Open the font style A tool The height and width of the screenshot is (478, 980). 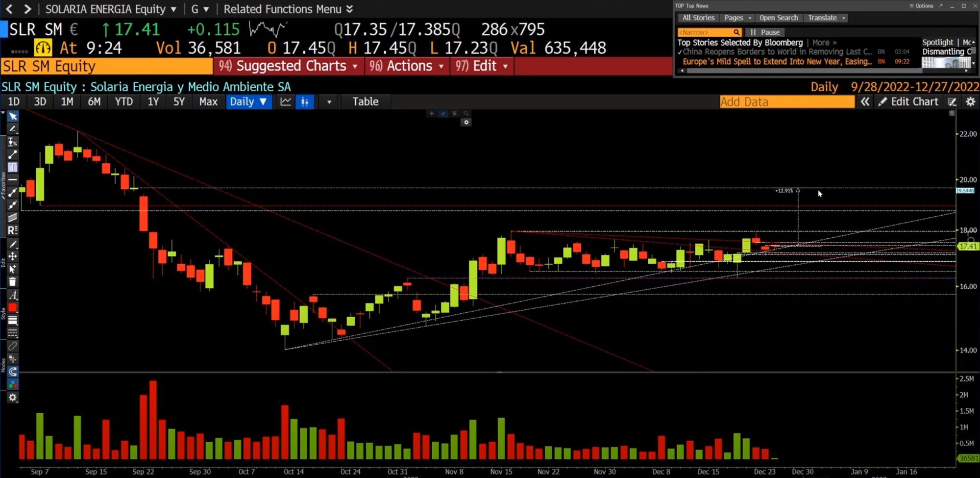13,295
